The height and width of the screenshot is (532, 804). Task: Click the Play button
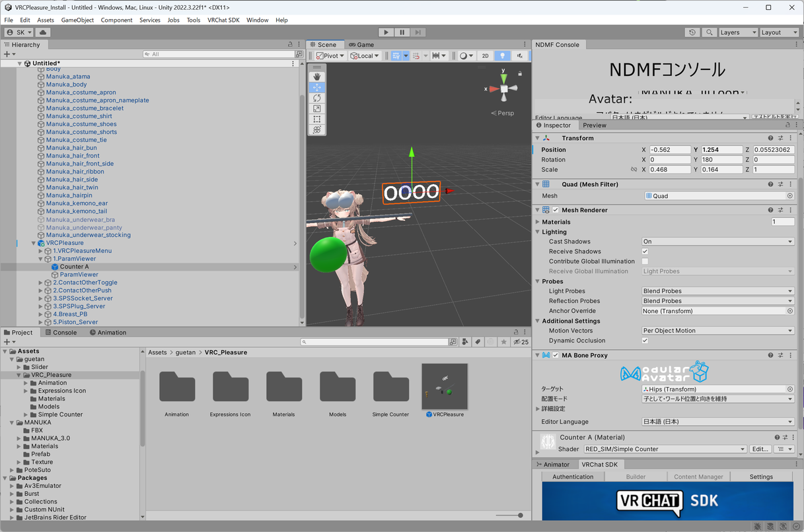(386, 32)
